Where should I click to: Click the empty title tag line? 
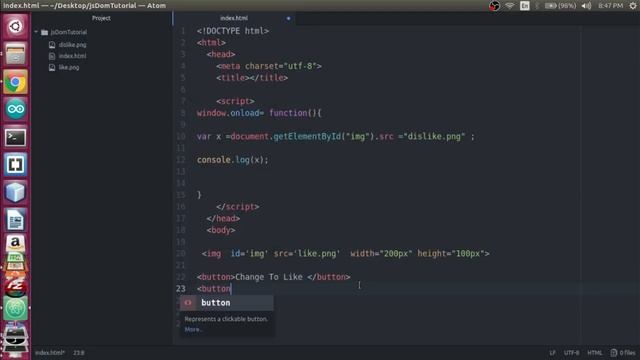pos(252,78)
